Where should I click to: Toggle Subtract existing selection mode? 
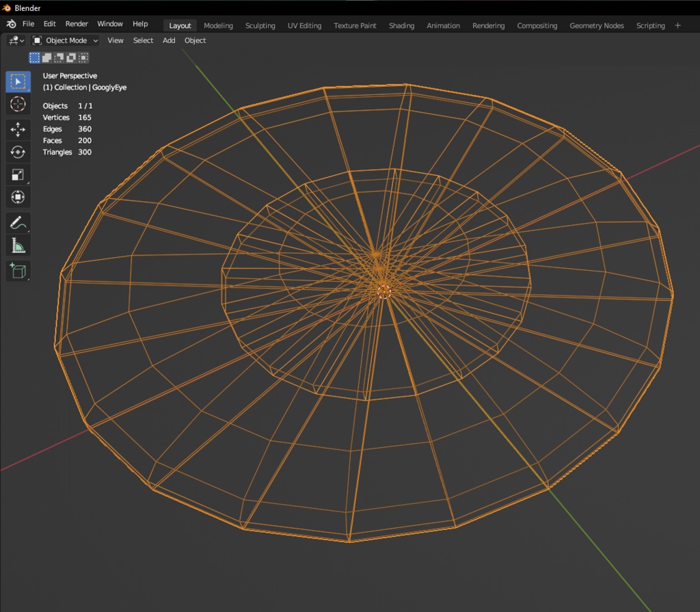[59, 58]
